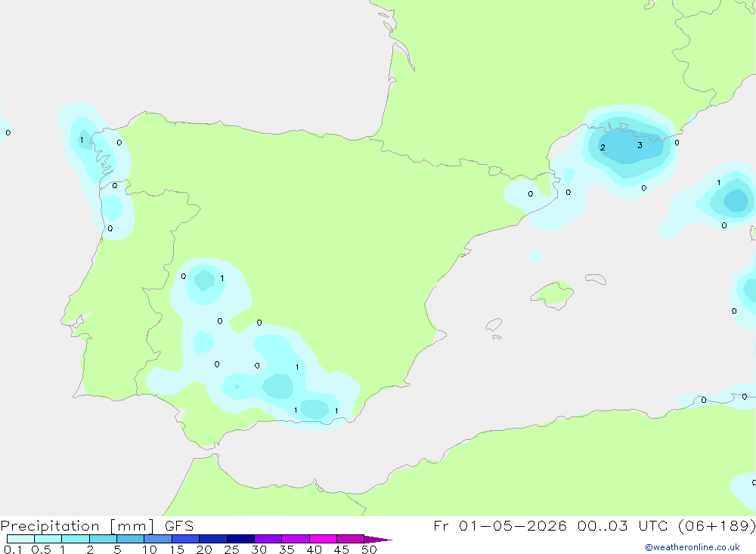The width and height of the screenshot is (756, 554).
Task: Pick the 5–10 mm legend swatch
Action: coord(130,539)
